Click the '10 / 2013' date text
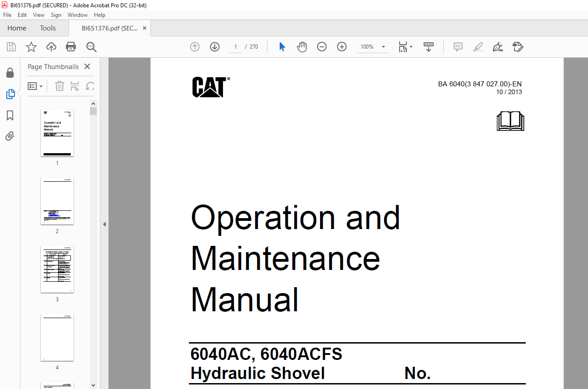The height and width of the screenshot is (389, 588). pos(509,92)
